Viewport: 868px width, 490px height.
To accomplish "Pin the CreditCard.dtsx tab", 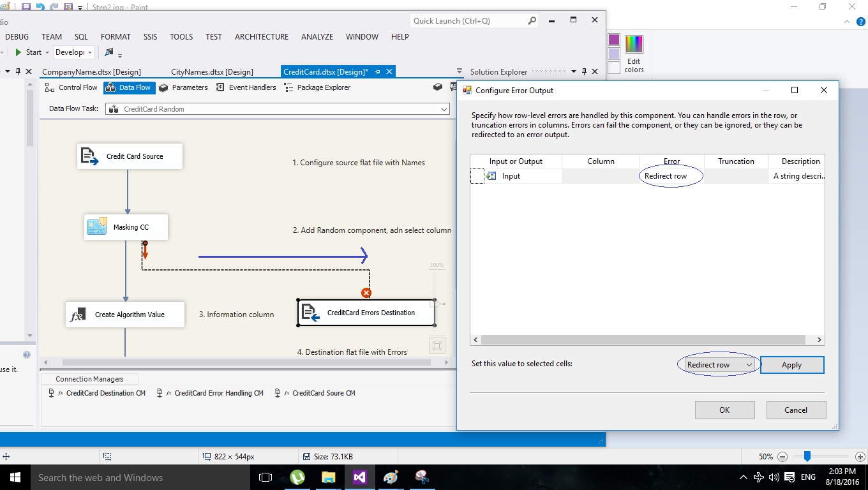I will (377, 72).
